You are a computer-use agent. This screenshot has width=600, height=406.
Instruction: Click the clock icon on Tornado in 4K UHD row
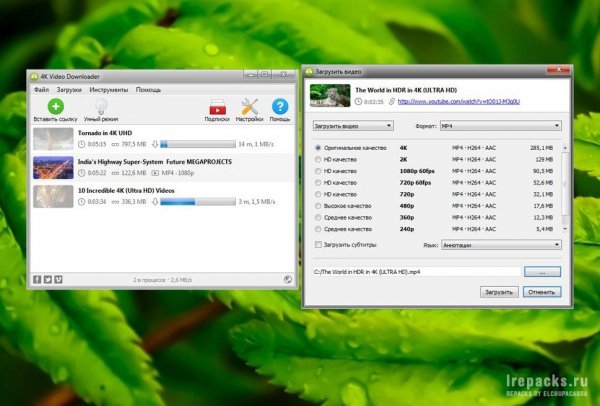pos(82,144)
